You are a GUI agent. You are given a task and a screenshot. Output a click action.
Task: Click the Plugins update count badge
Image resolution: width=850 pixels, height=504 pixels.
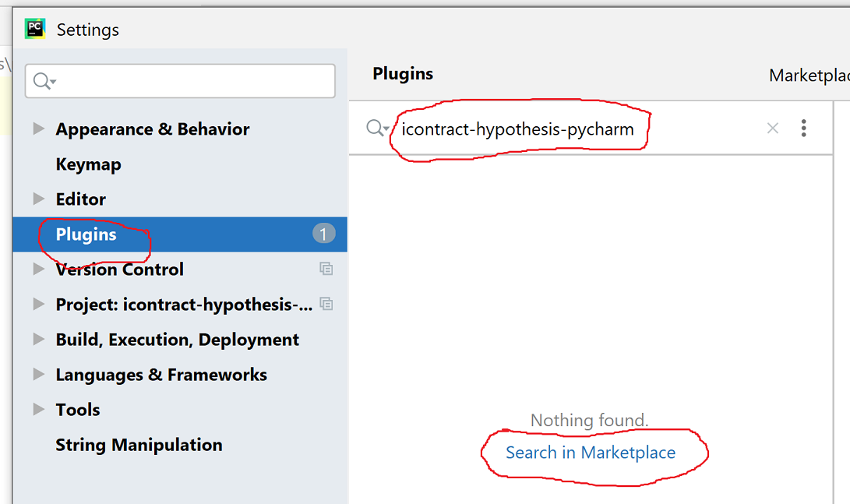(x=323, y=234)
